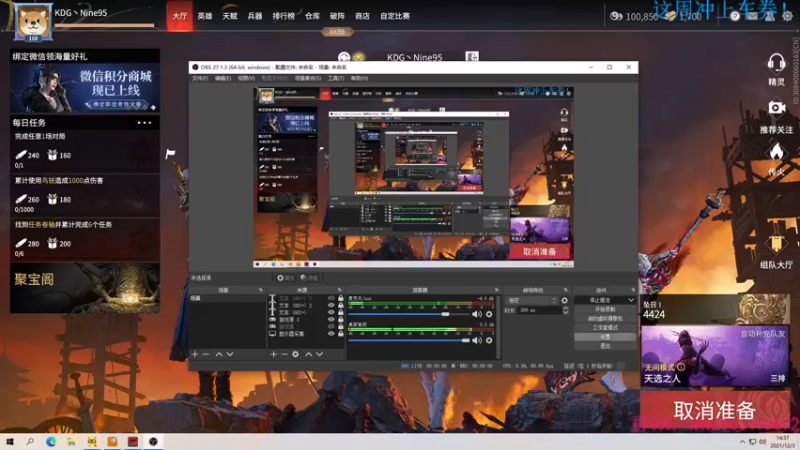Open the 渐变 transition type dropdown
This screenshot has width=800, height=450.
tap(532, 301)
